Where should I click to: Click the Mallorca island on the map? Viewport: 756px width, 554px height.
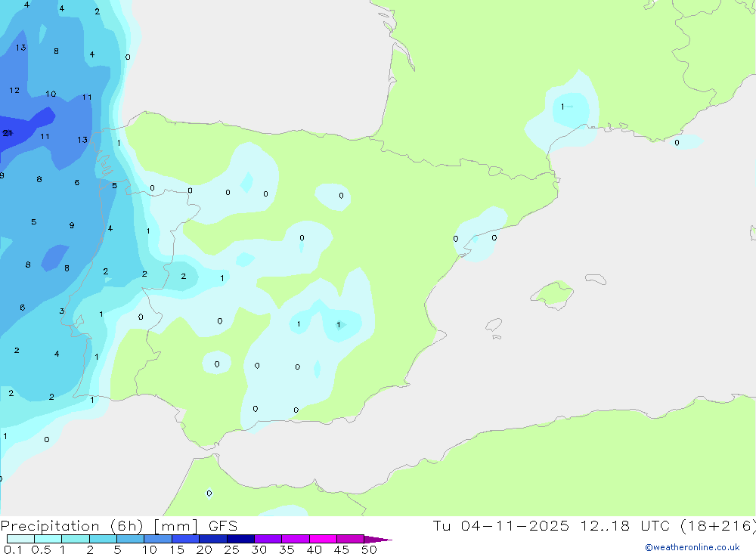click(553, 294)
